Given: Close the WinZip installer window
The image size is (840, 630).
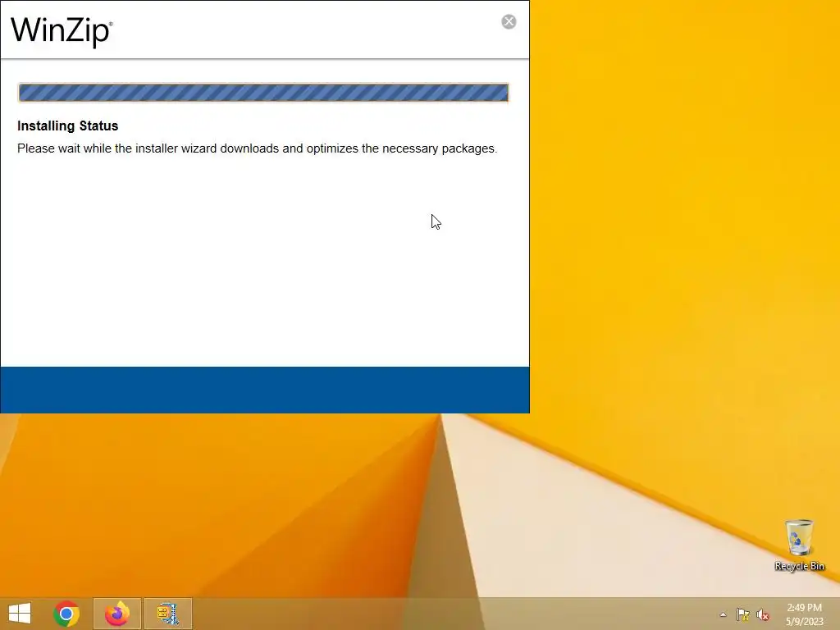Looking at the screenshot, I should point(509,21).
